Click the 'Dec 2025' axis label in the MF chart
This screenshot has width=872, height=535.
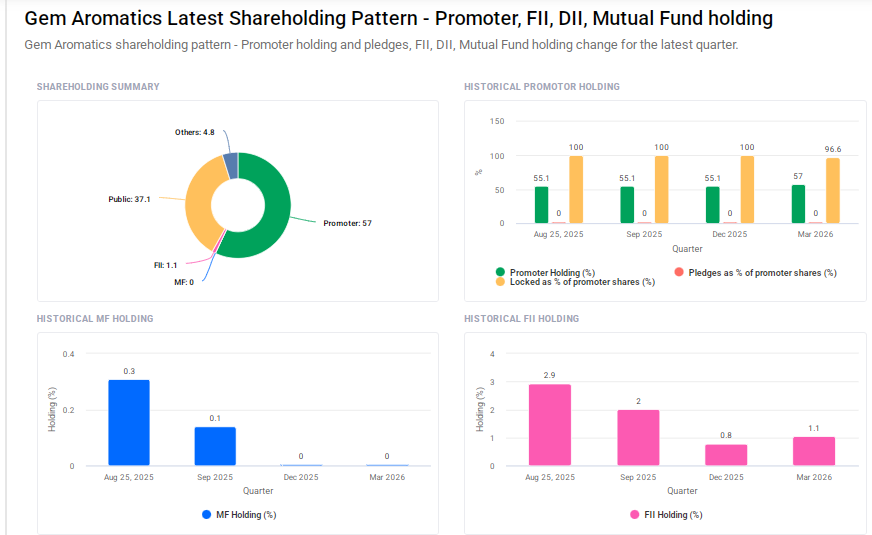tap(301, 477)
